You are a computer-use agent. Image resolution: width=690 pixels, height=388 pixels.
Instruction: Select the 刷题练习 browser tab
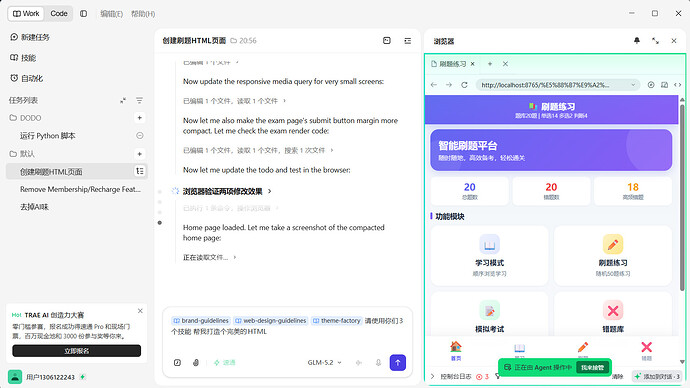(449, 64)
